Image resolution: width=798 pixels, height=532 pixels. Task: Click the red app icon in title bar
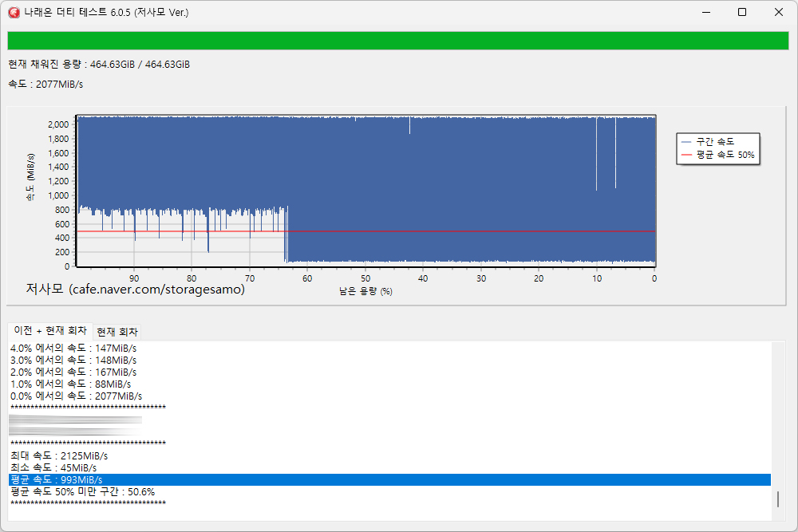click(x=14, y=12)
